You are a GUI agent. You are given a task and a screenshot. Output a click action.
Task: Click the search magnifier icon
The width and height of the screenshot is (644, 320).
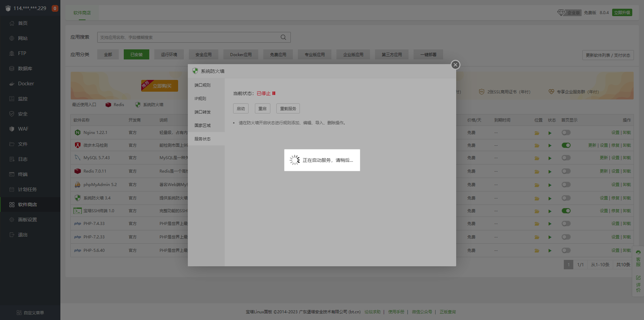point(283,37)
